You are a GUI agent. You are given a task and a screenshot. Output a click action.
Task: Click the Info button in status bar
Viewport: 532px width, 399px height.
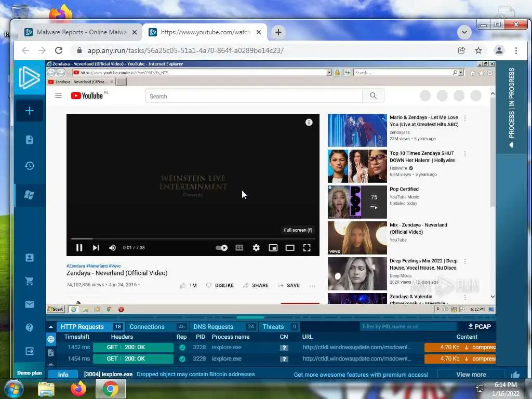[63, 374]
